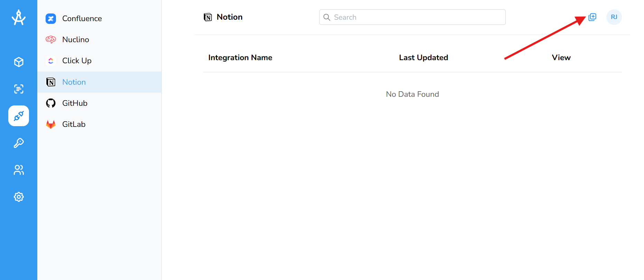Click the add integration plus icon
Viewport: 644px width, 280px height.
[x=593, y=17]
